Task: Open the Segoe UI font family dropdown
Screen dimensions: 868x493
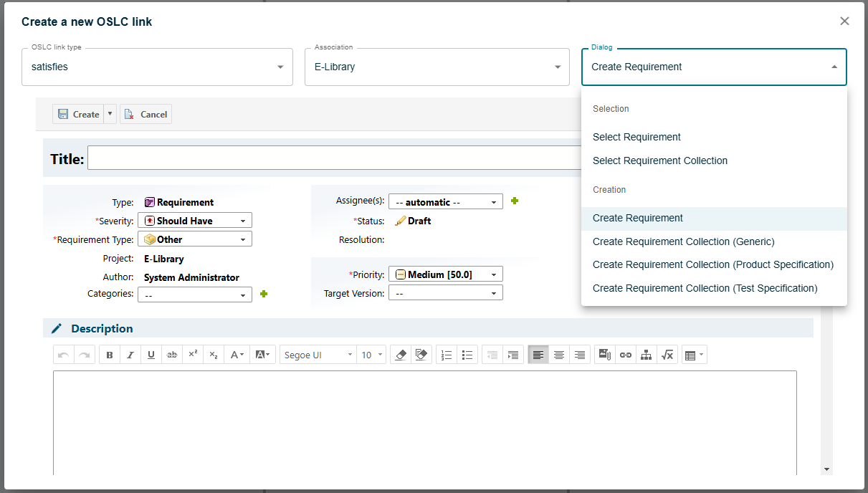Action: tap(318, 355)
